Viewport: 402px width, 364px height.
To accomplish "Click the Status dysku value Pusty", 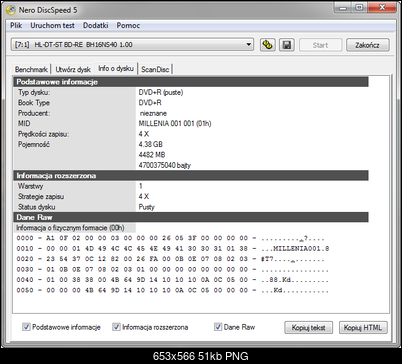I will tap(147, 207).
